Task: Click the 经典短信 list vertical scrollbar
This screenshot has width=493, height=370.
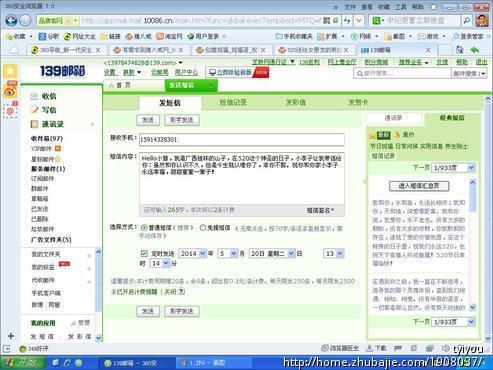Action: 472,245
